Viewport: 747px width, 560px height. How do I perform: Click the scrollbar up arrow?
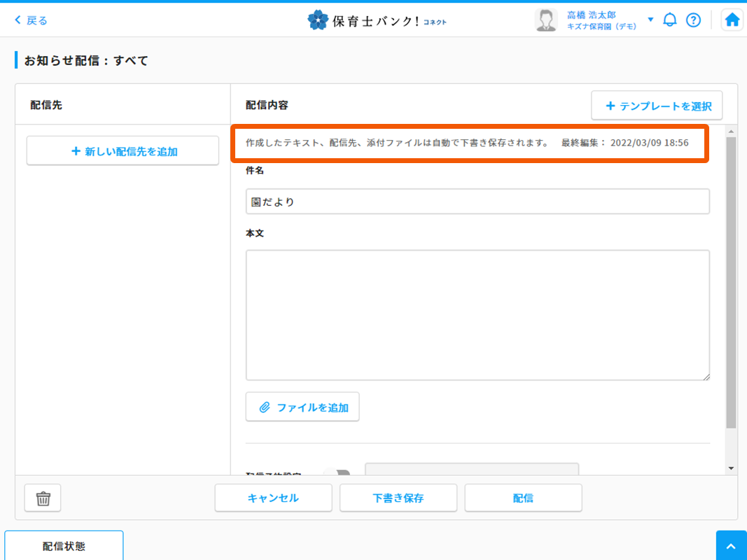click(731, 132)
